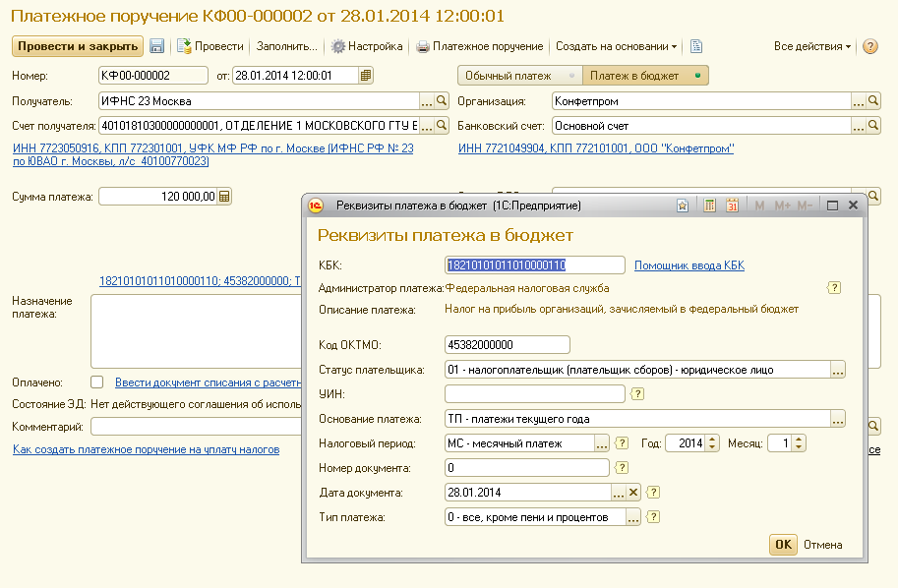This screenshot has height=588, width=898.
Task: Open Основание платежа selection ellipsis
Action: (x=838, y=419)
